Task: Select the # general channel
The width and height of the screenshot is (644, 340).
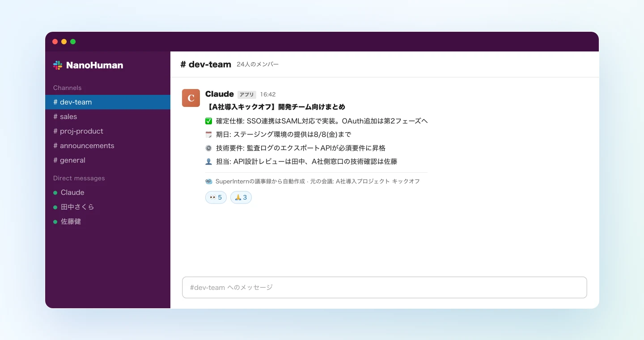Action: (108, 160)
